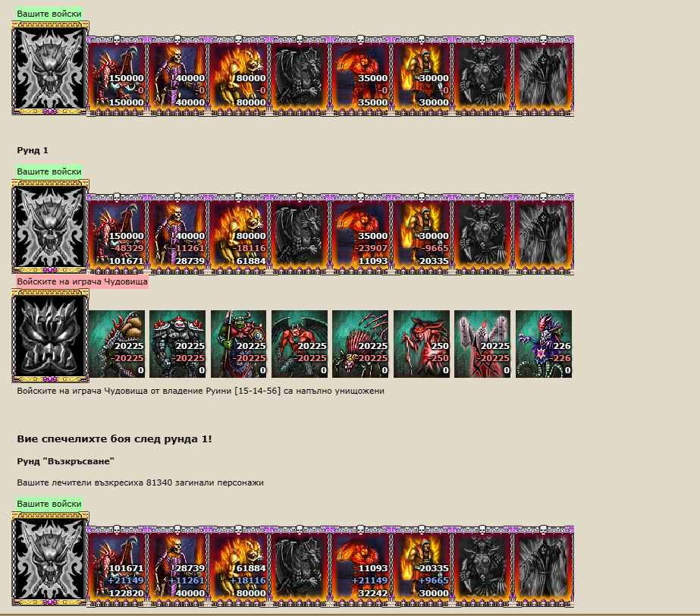Open the enemy monster hero portrait
The height and width of the screenshot is (616, 700).
50,336
